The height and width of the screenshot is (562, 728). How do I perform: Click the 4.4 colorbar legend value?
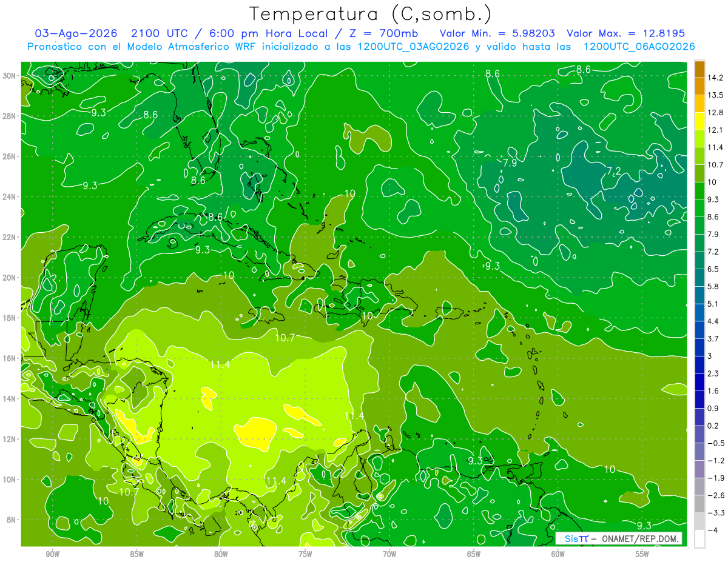click(x=714, y=321)
